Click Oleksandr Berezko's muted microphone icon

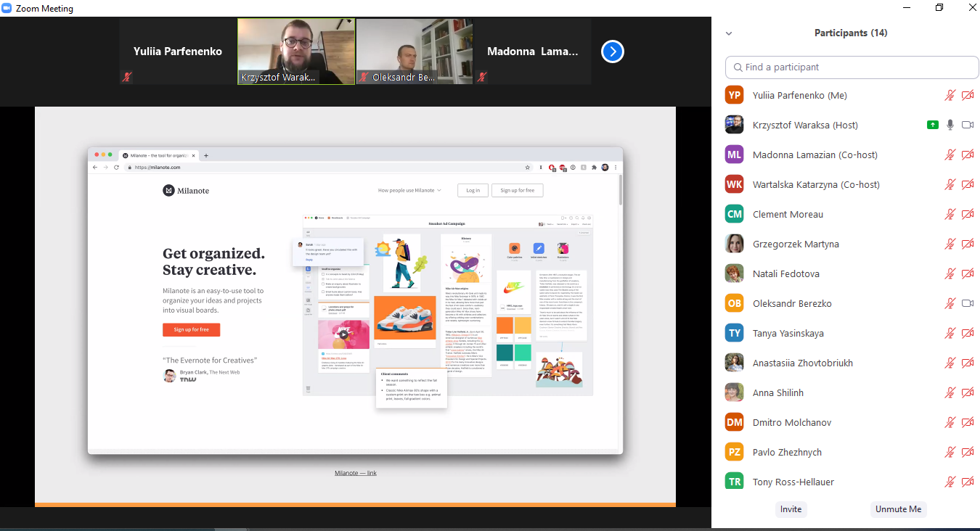pyautogui.click(x=950, y=303)
